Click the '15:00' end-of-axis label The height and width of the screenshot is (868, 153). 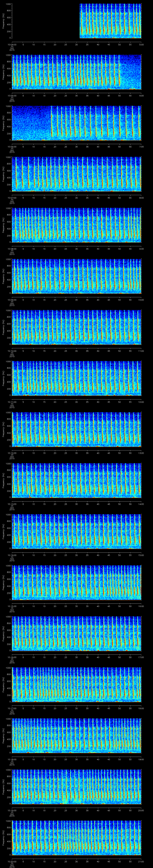[x=141, y=555]
